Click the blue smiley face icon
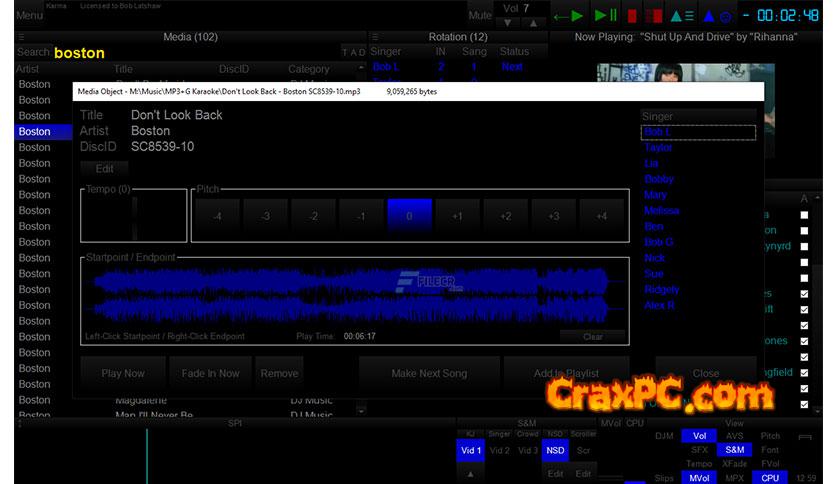Screen dimensions: 836x484 (x=726, y=15)
